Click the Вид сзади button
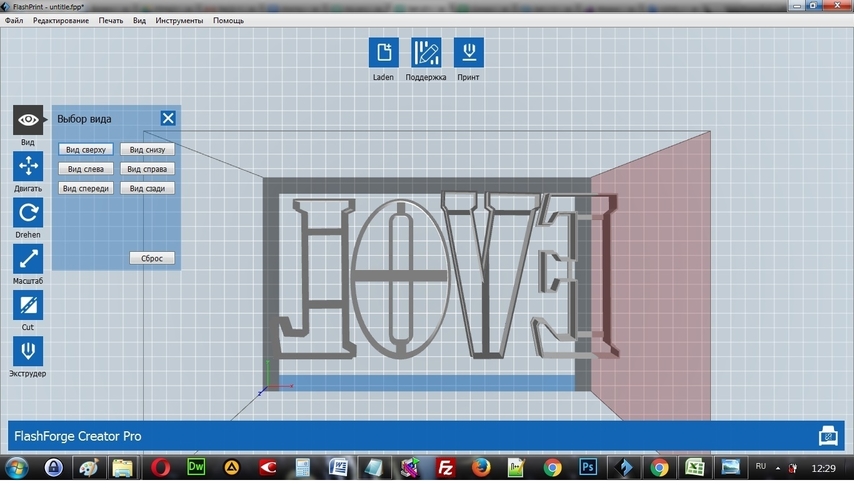Image resolution: width=854 pixels, height=500 pixels. [x=147, y=188]
